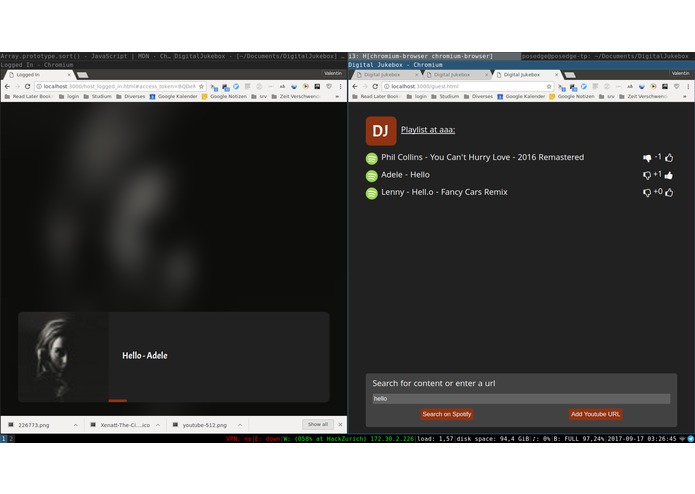695x494 pixels.
Task: Click the left window address bar URL
Action: tap(120, 86)
